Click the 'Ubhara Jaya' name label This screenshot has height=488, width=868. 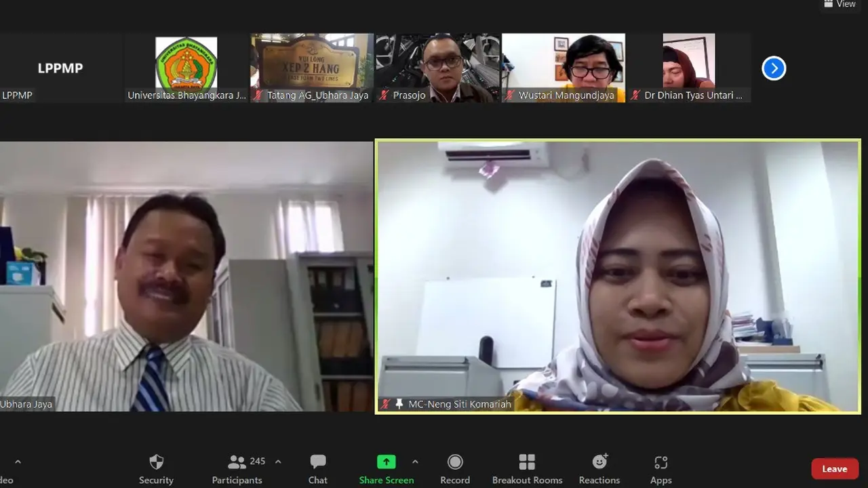[x=26, y=404]
